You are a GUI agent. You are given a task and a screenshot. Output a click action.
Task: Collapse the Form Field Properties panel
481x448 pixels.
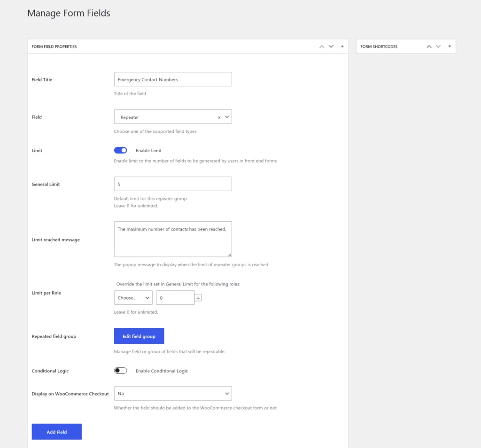click(342, 46)
